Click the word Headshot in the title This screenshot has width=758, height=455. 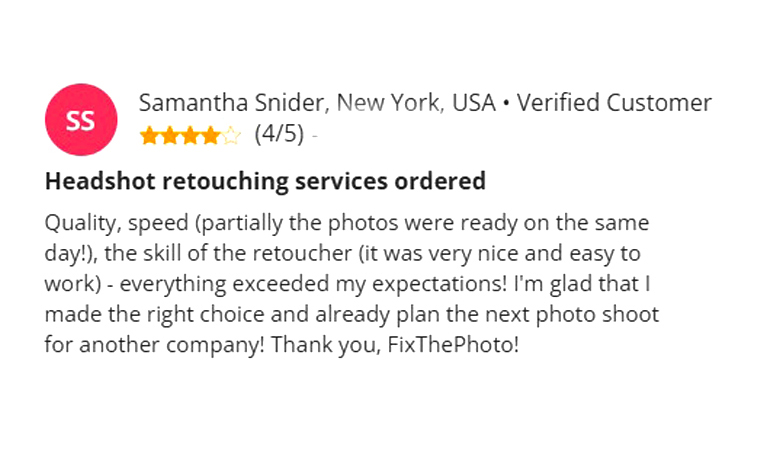point(100,181)
